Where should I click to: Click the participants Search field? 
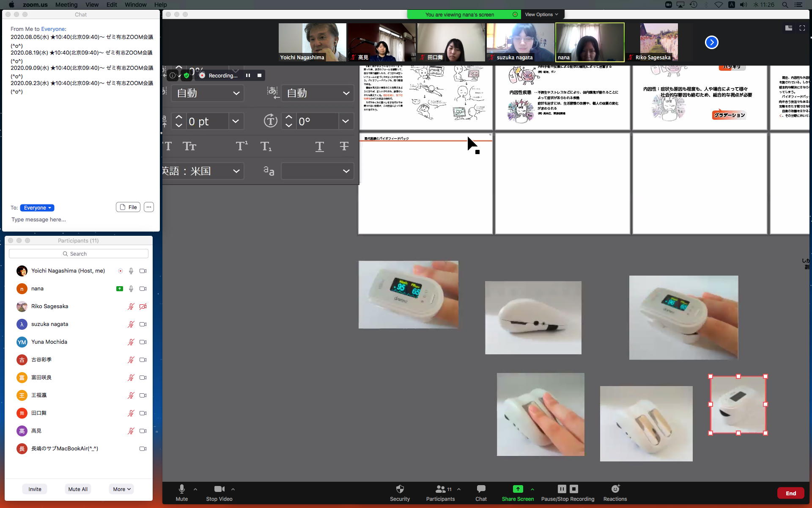click(79, 254)
